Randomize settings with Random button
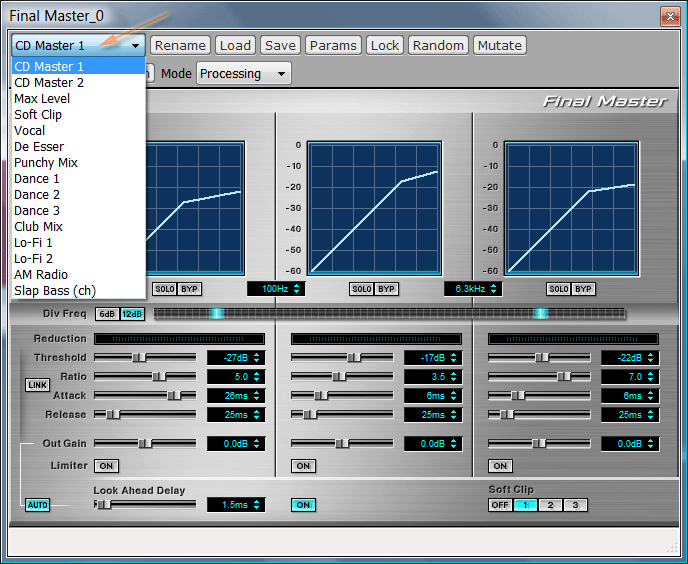 [x=438, y=45]
